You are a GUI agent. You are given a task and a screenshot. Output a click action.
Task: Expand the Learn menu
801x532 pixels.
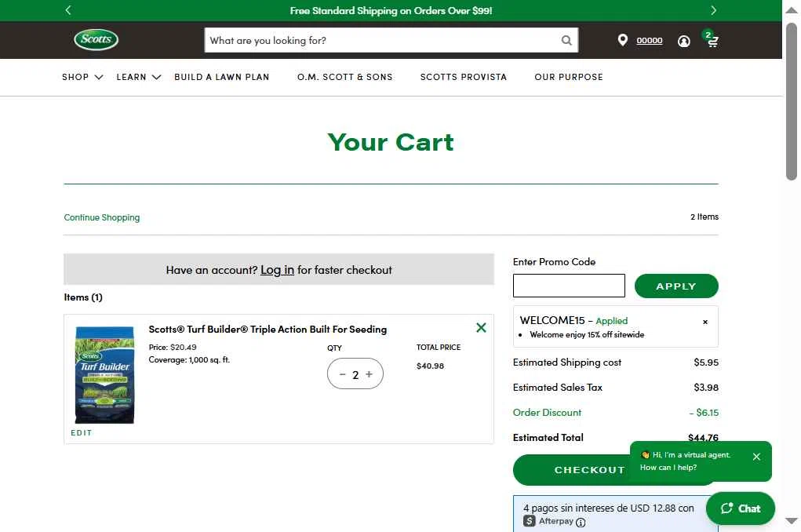pyautogui.click(x=138, y=77)
